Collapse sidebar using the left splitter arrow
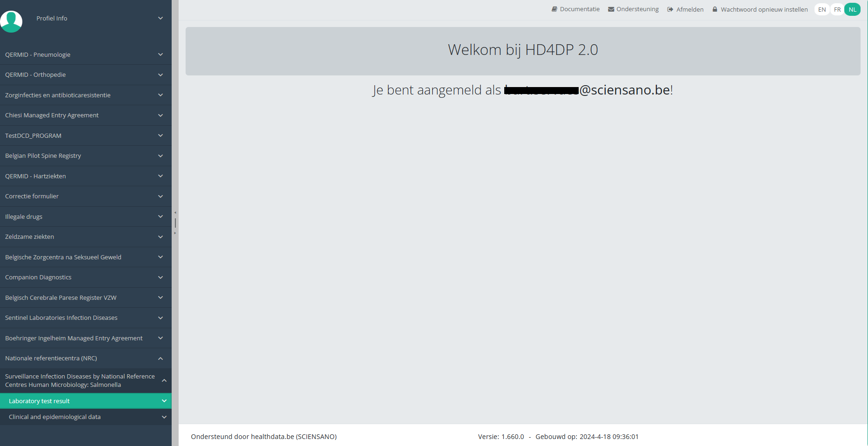The image size is (868, 446). (175, 213)
